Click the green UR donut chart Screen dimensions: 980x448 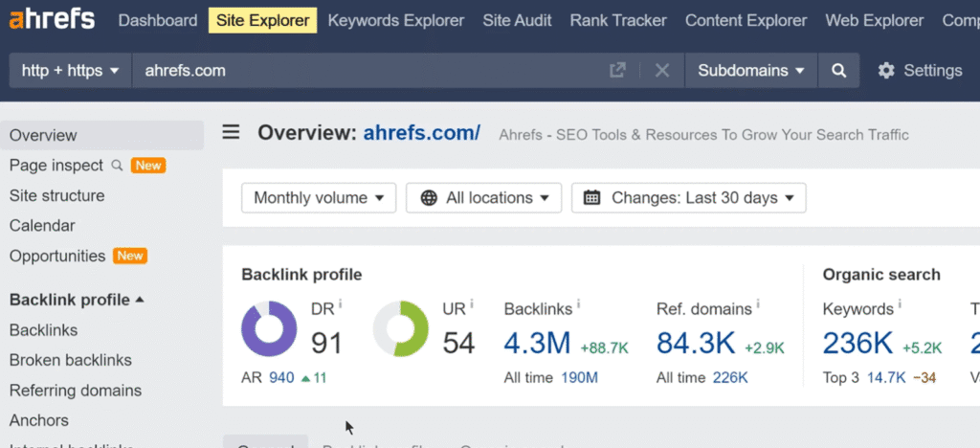coord(401,328)
